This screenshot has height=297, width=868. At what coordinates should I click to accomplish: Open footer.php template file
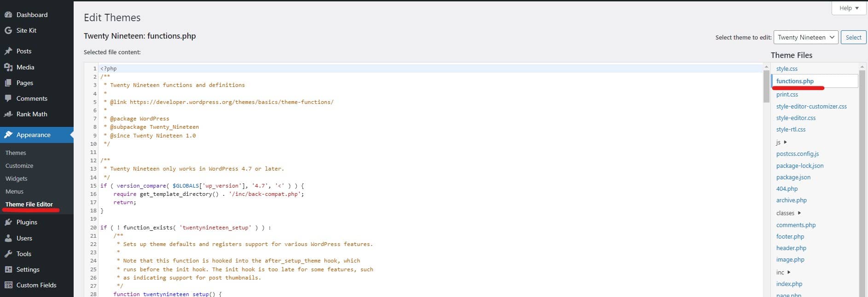click(790, 236)
